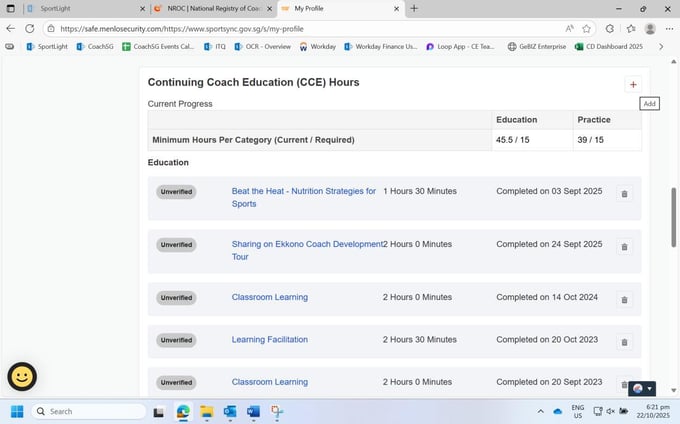The image size is (680, 424).
Task: Delete the Learning Facilitation entry
Action: pyautogui.click(x=624, y=342)
